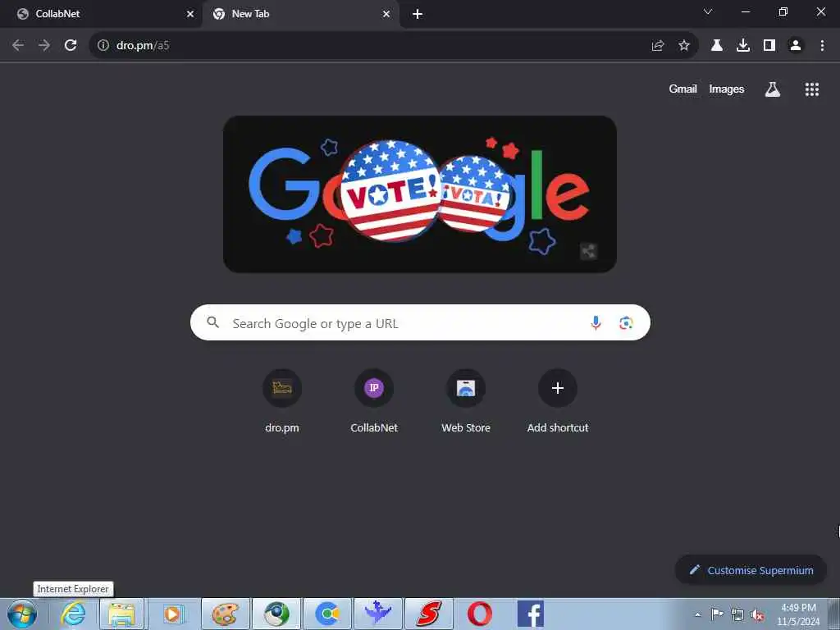840x630 pixels.
Task: Open the three-dot browser menu
Action: coord(822,46)
